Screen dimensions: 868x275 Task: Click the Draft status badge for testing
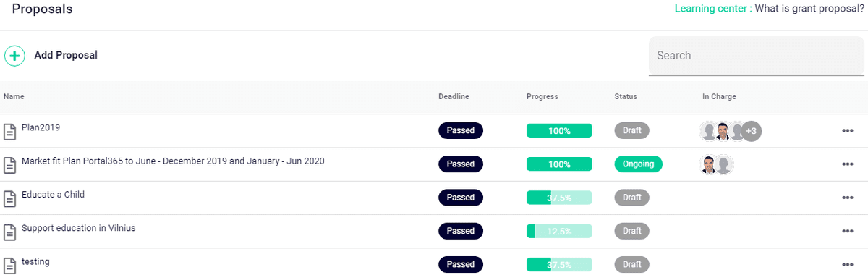631,264
